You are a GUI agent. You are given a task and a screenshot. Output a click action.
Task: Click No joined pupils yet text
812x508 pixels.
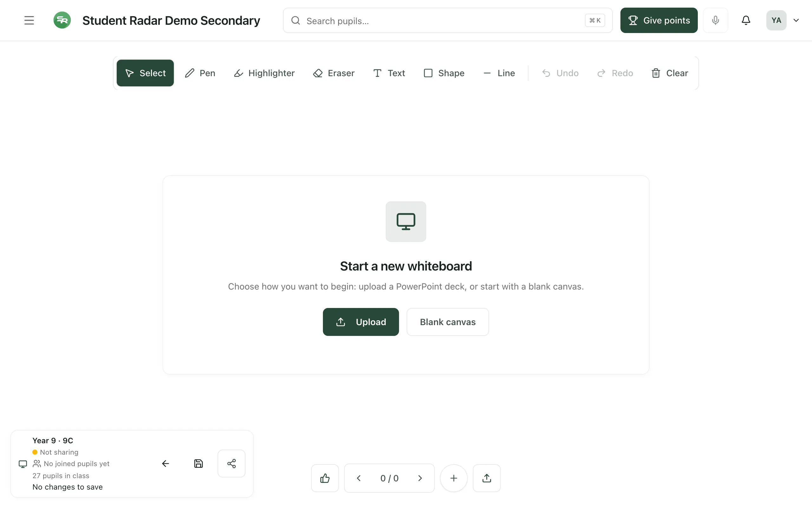tap(76, 464)
